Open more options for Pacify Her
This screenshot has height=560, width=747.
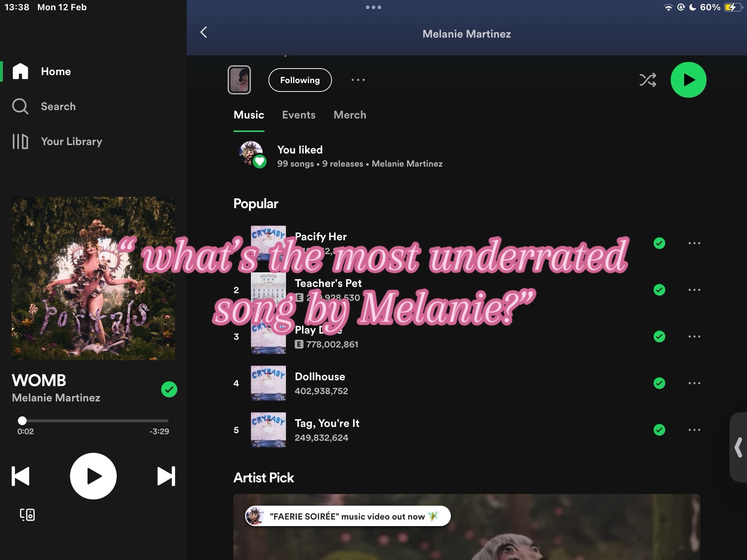[694, 243]
